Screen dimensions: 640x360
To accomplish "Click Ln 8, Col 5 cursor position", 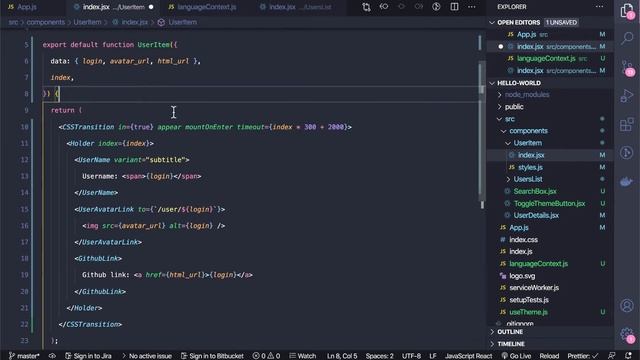I will [342, 356].
